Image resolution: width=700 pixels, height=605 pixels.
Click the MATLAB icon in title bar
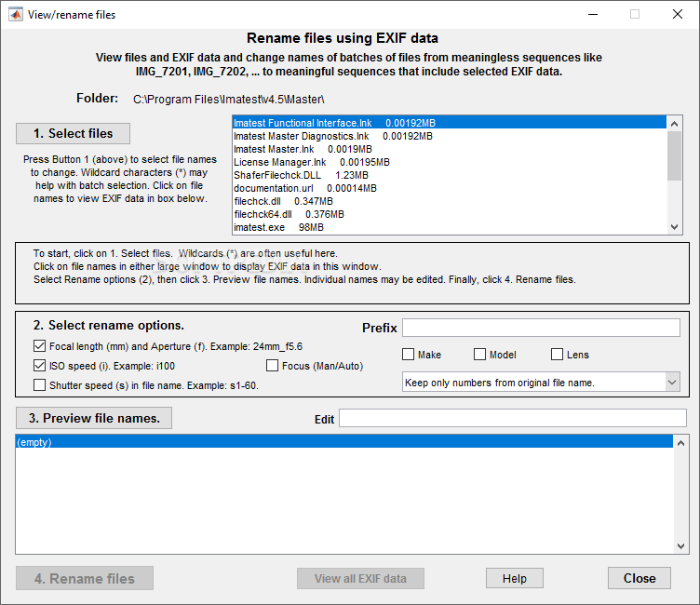(15, 14)
